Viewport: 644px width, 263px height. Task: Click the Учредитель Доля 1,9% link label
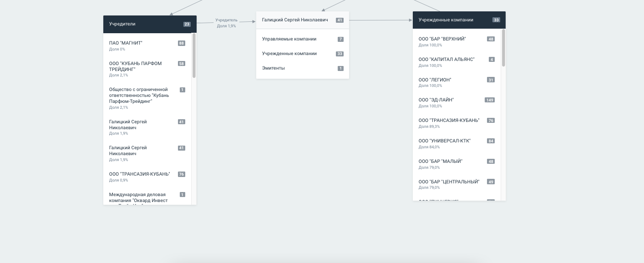[x=226, y=23]
